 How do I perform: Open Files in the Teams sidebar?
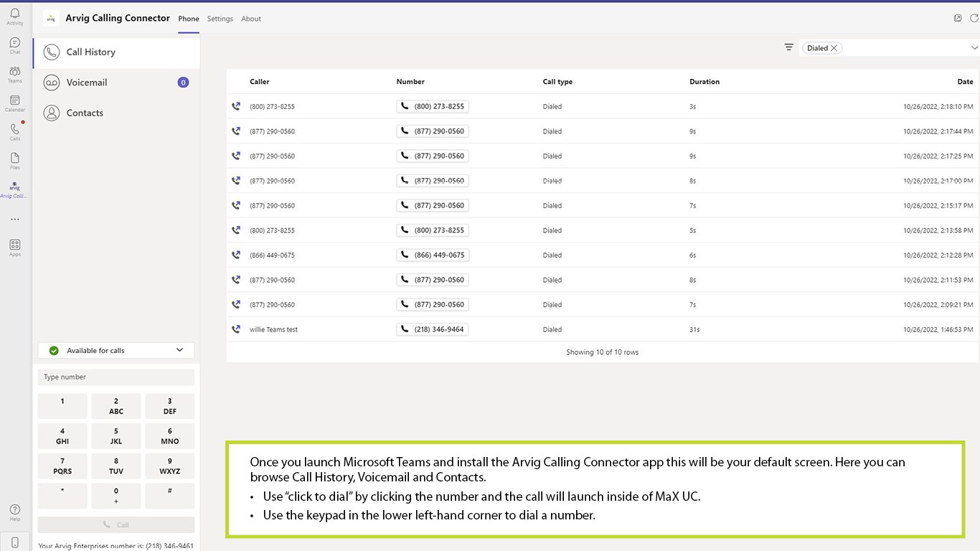15,161
